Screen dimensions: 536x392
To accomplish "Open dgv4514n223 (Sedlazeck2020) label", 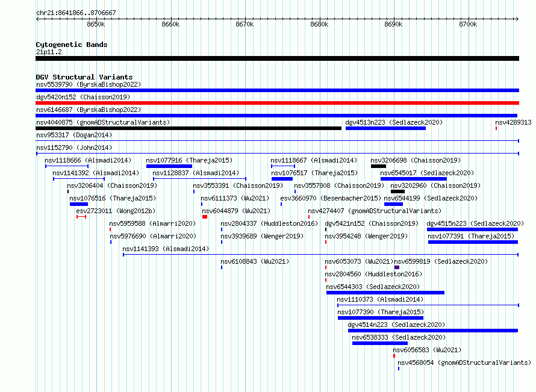I will click(x=396, y=325).
